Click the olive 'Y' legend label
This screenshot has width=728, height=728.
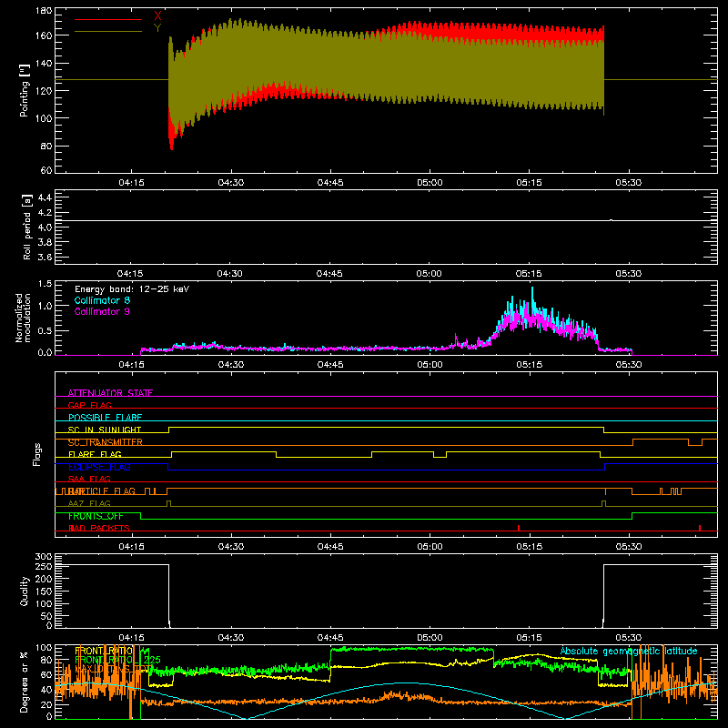157,28
